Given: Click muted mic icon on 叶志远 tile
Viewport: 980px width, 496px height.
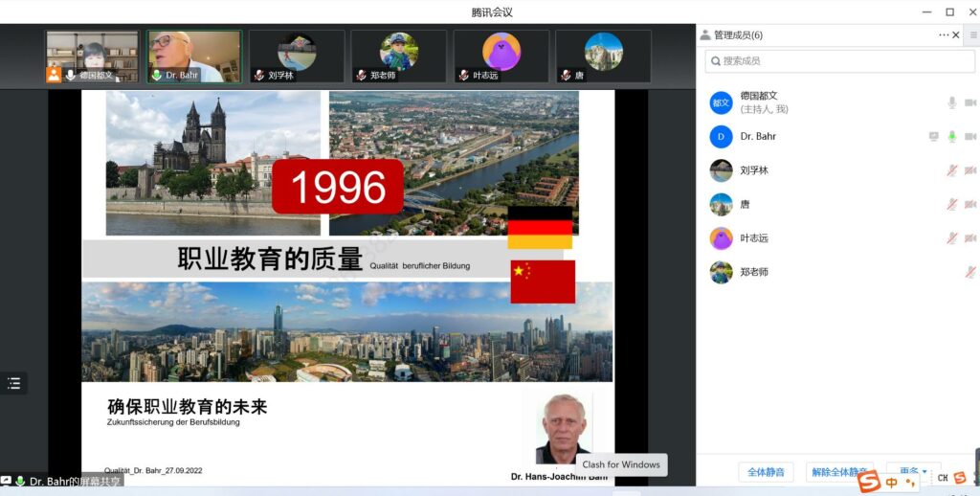Looking at the screenshot, I should [x=463, y=75].
